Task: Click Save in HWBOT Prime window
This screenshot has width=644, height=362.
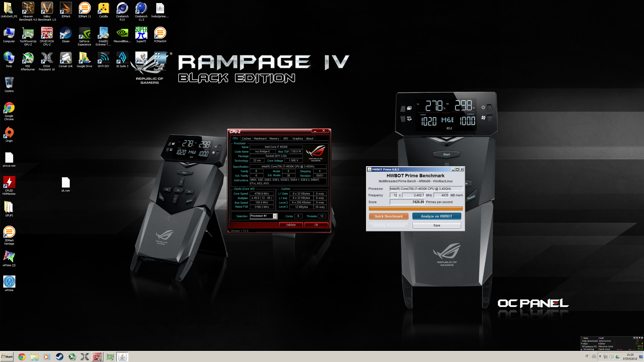Action: tap(436, 225)
